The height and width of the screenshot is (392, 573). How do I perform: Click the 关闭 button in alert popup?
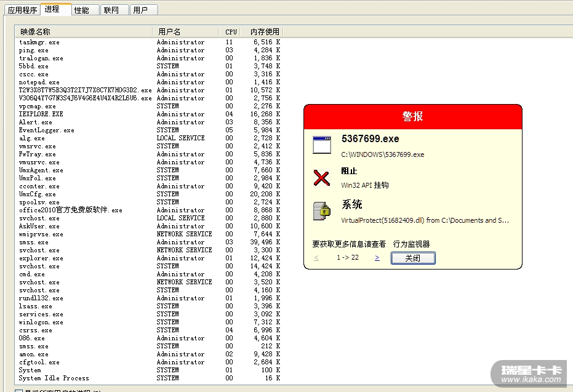pos(413,258)
